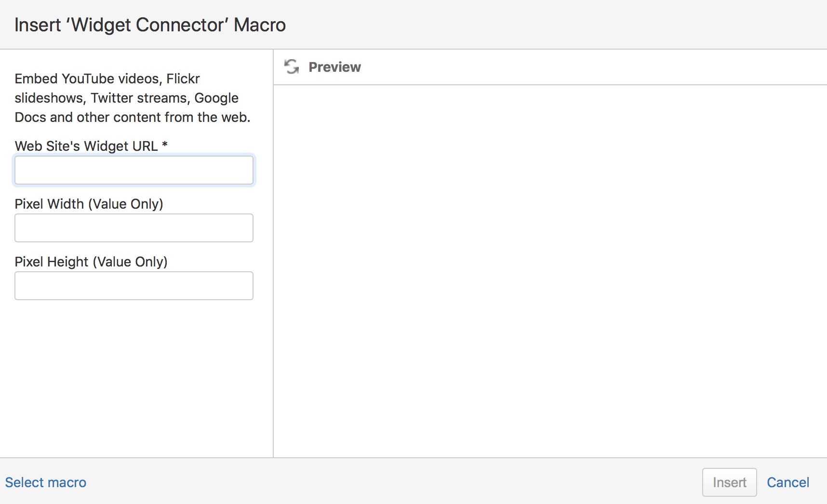Click the Web Site's Widget URL label
This screenshot has width=827, height=504.
tap(86, 146)
